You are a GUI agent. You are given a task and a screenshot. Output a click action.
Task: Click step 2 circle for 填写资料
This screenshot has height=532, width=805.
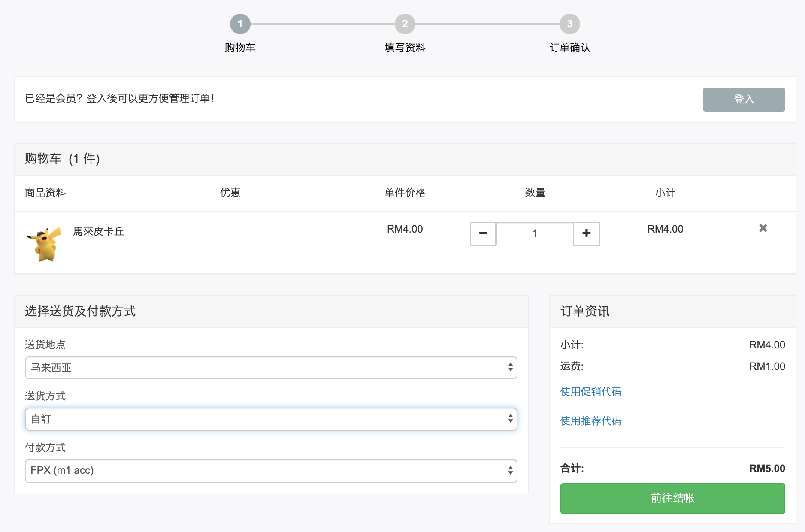pos(405,24)
